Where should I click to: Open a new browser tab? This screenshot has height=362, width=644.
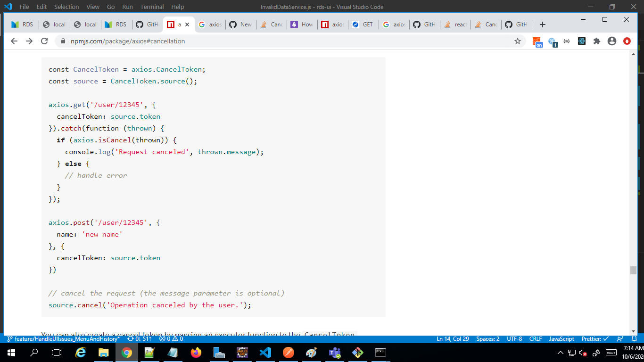543,24
